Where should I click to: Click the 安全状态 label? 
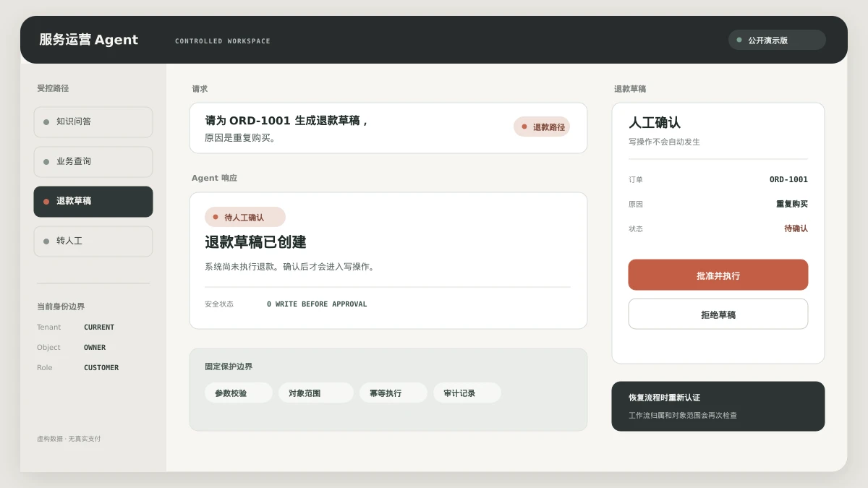(x=219, y=304)
